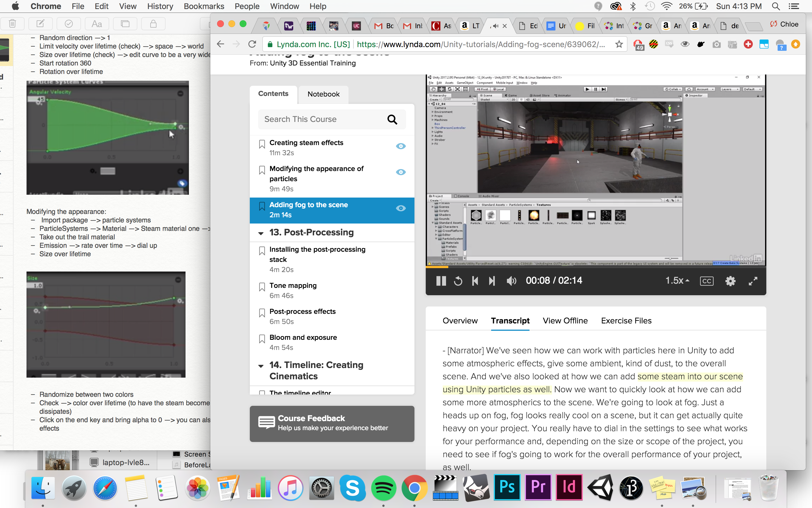
Task: Collapse 14. Timeline: Creating Cinematics section
Action: (x=261, y=366)
